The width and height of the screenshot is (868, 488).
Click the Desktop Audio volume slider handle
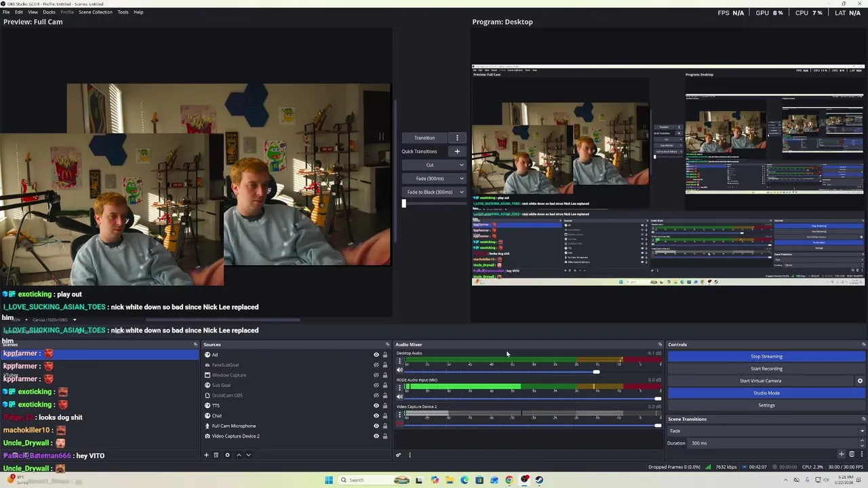(596, 371)
